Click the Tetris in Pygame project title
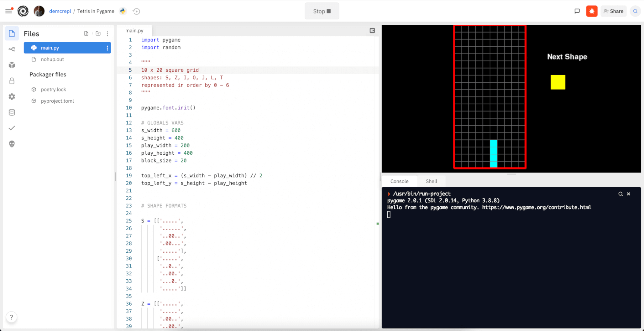Screen dimensions: 644x331 [x=96, y=11]
